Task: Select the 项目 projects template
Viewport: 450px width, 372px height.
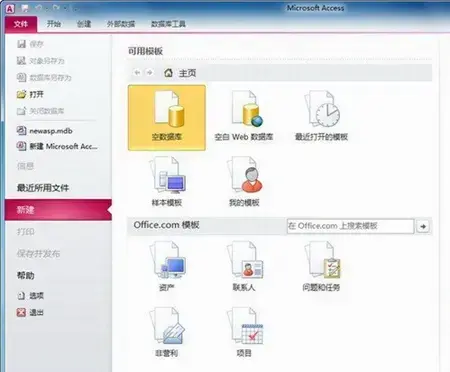Action: [244, 332]
